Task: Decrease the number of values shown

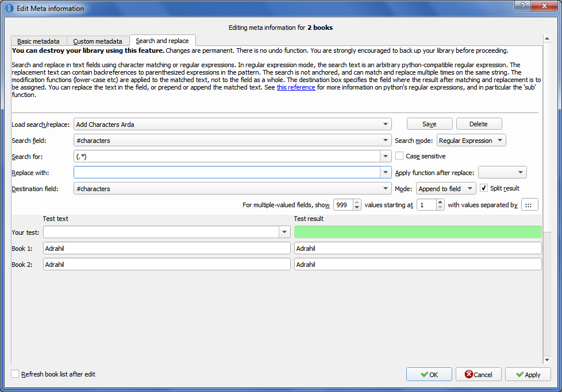Action: [x=357, y=207]
